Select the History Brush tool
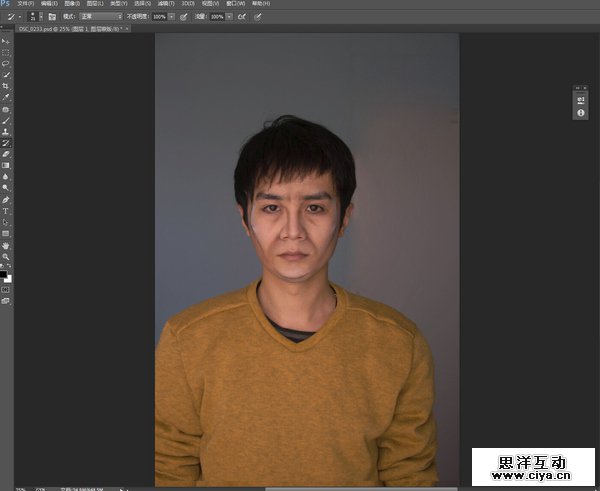 (5, 143)
